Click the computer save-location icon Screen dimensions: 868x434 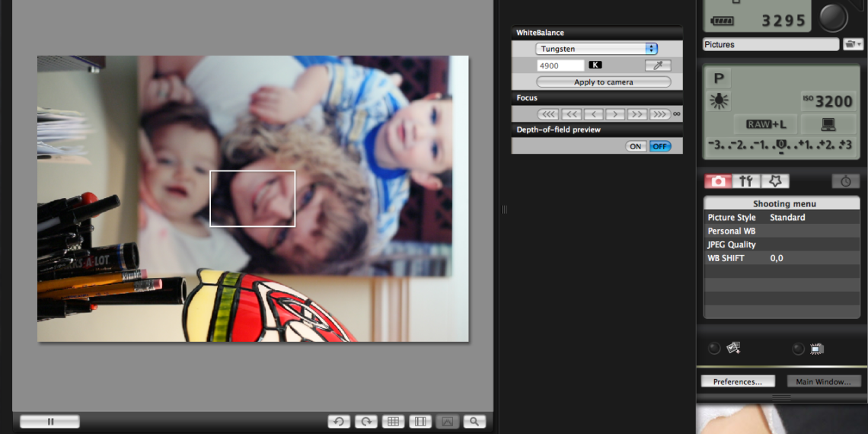coord(828,125)
